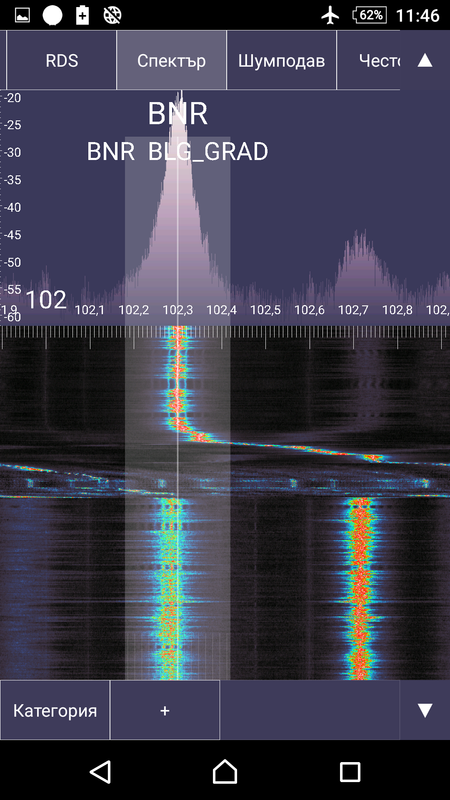
Task: Tap the BNR BLG_GRAD RDS text
Action: (178, 152)
